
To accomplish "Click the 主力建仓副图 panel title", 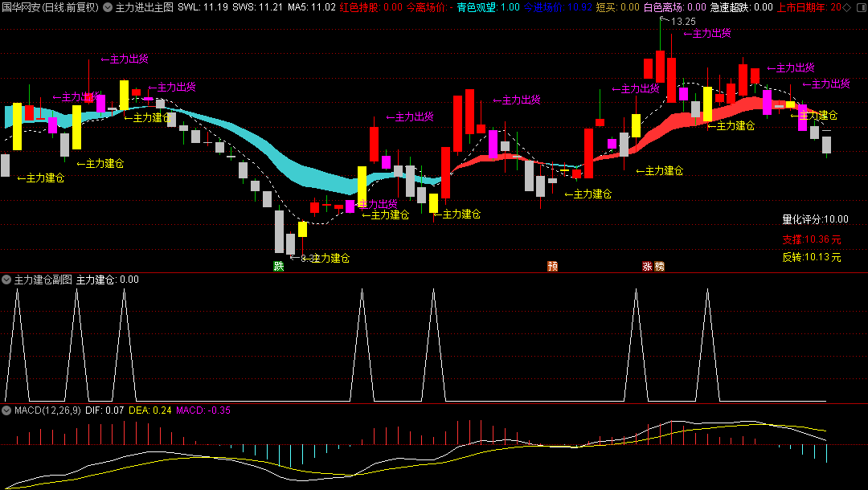I will click(x=43, y=280).
